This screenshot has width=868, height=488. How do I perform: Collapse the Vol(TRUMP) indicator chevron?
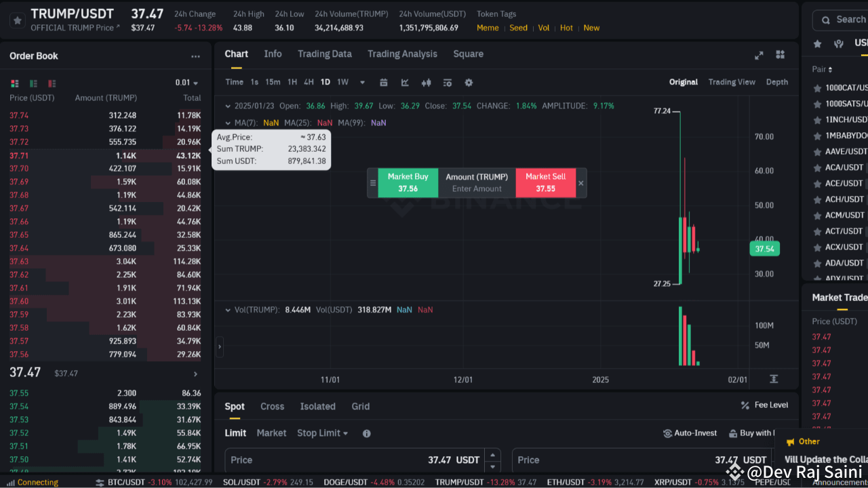click(228, 310)
